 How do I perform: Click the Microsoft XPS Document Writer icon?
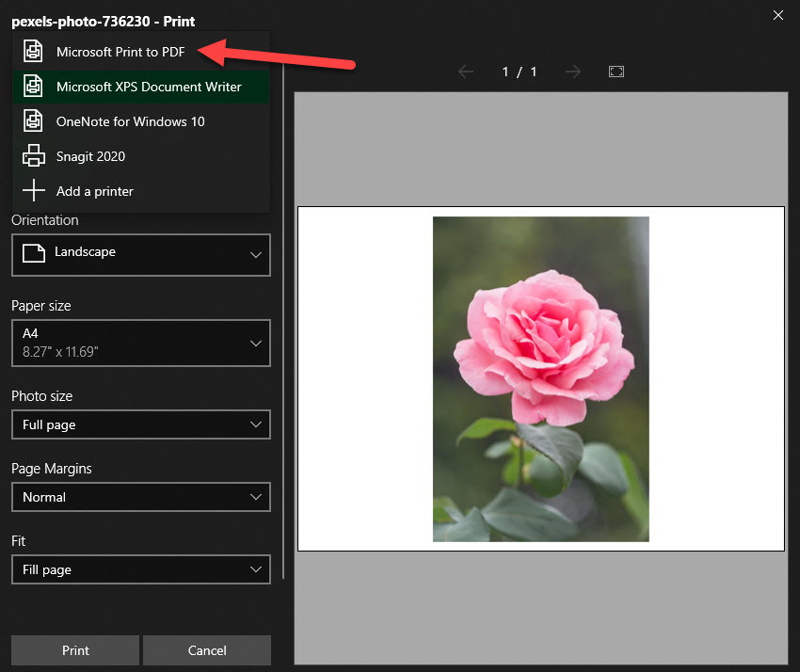[34, 87]
